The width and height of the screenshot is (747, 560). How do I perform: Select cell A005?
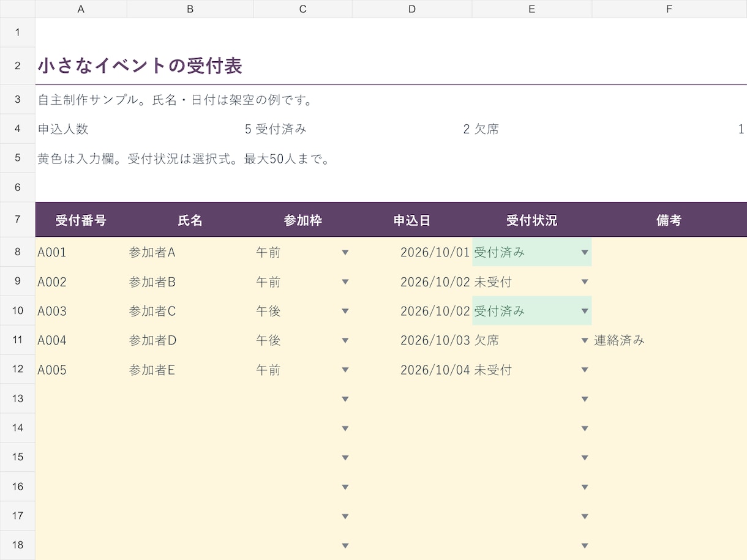(81, 370)
